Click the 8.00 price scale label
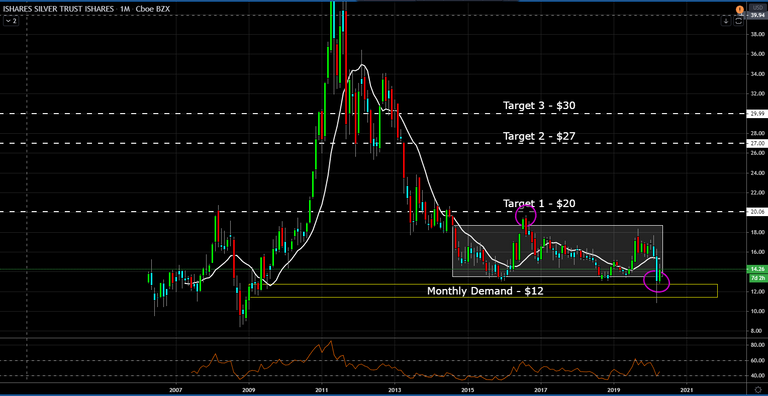Image resolution: width=768 pixels, height=396 pixels. coord(757,331)
